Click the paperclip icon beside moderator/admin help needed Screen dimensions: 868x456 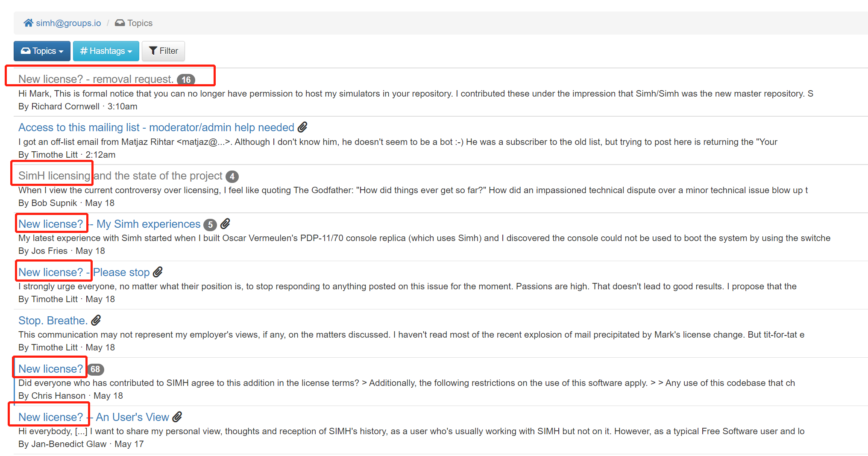[302, 127]
